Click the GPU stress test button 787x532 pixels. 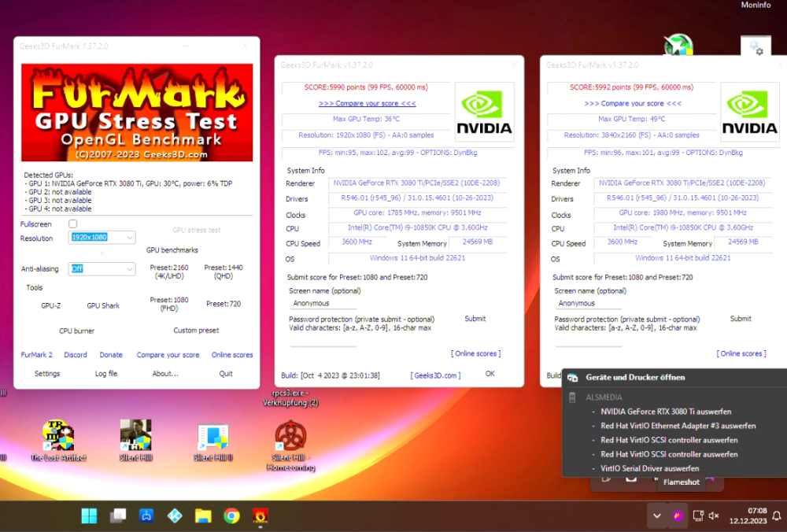click(197, 230)
